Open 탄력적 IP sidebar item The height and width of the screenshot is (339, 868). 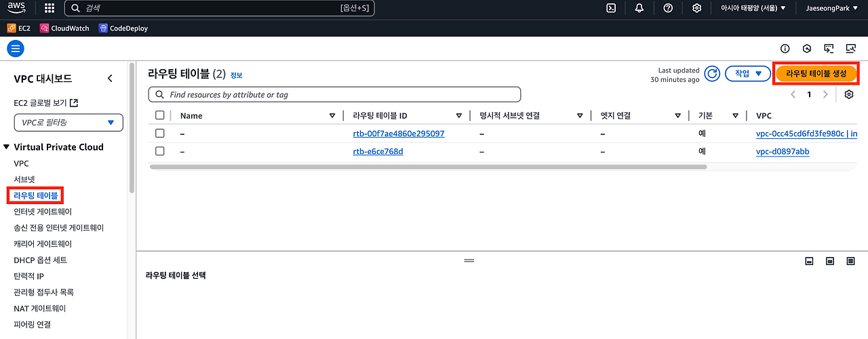click(28, 276)
